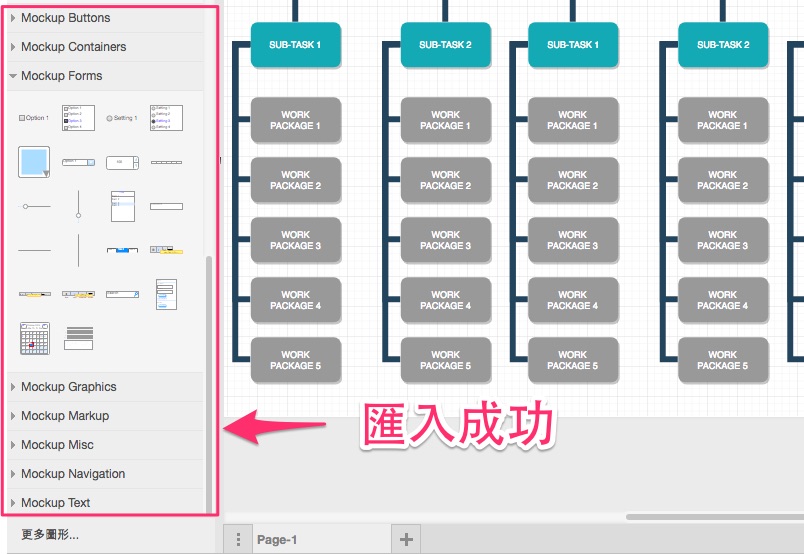
Task: Expand the Mockup Graphics section
Action: [x=106, y=387]
